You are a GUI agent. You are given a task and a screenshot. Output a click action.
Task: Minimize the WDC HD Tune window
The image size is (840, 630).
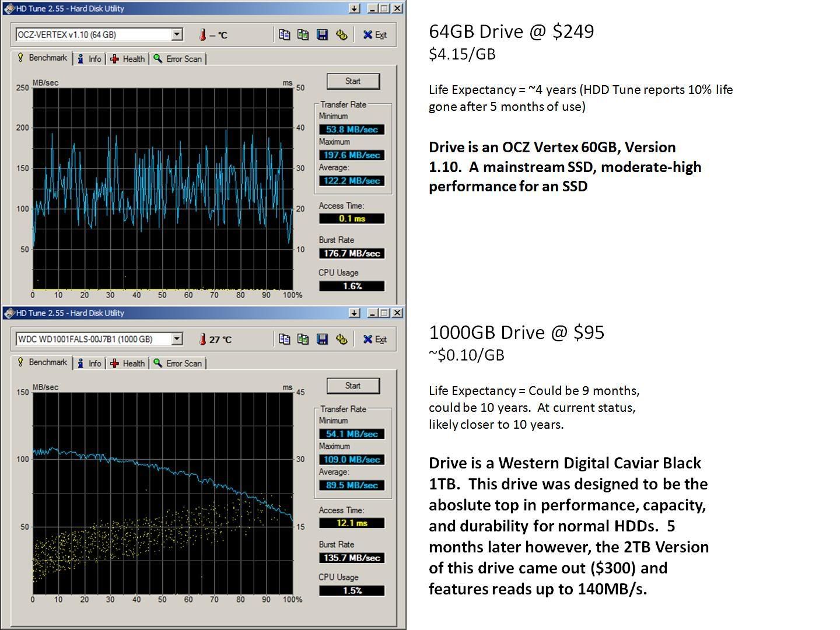373,313
